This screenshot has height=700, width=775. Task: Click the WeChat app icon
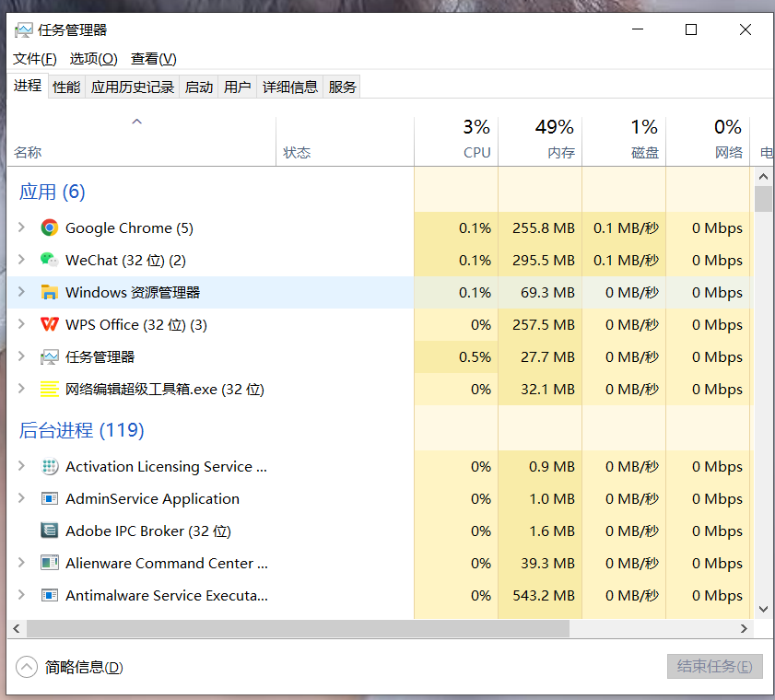pyautogui.click(x=50, y=260)
